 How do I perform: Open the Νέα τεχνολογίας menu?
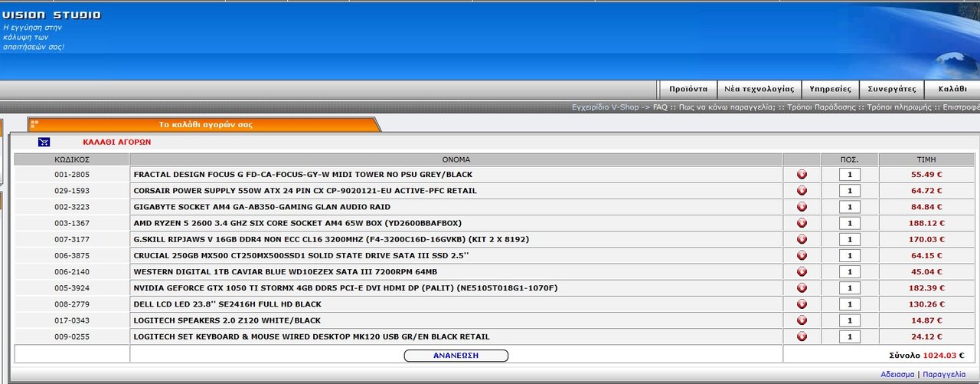[759, 89]
